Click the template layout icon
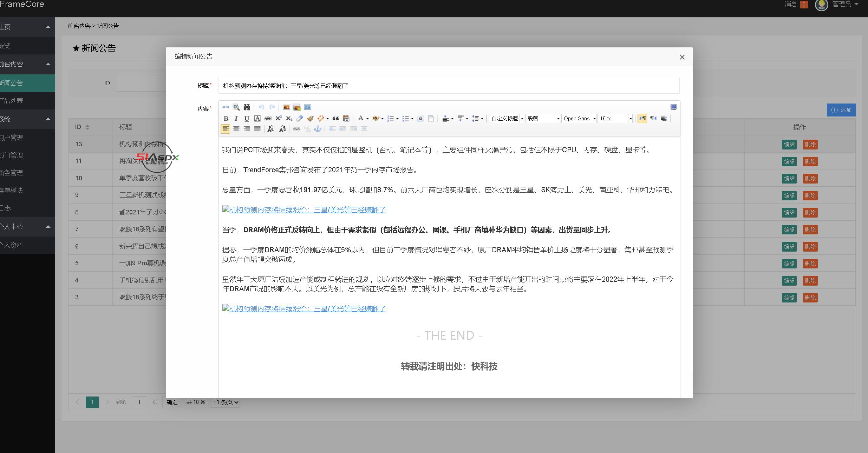The height and width of the screenshot is (453, 868). [308, 107]
